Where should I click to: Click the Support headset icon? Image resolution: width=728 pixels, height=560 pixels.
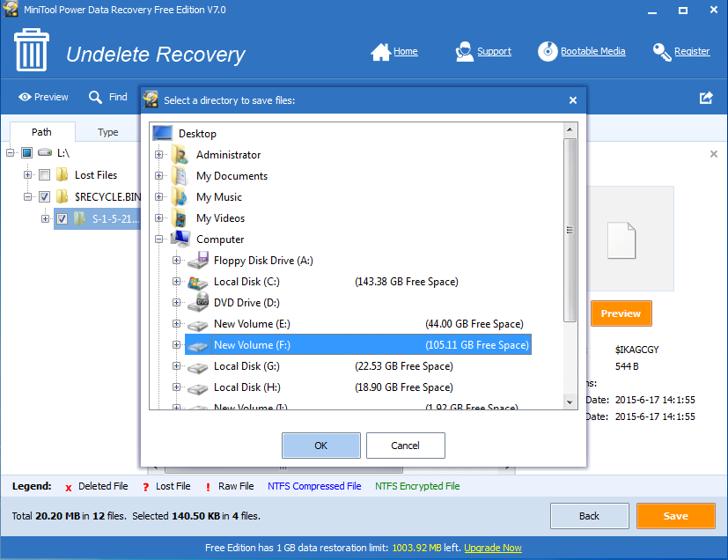pyautogui.click(x=464, y=52)
